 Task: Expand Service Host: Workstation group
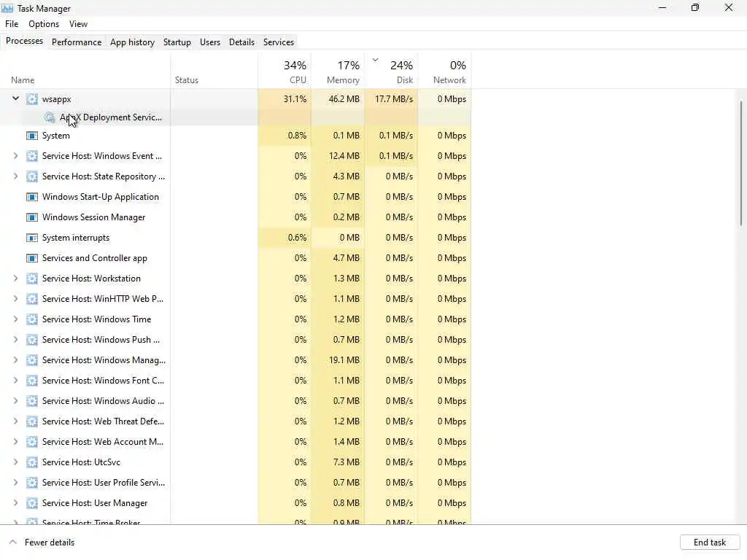[15, 278]
